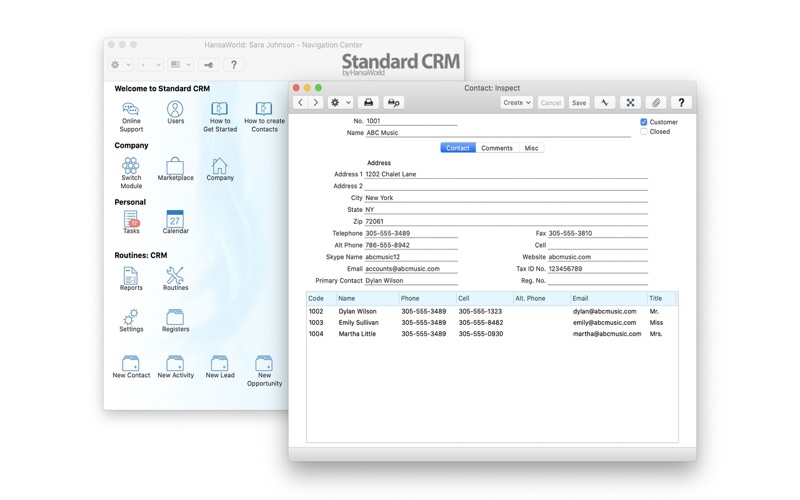Viewport: 800px width, 500px height.
Task: Click the empty Address 2 field
Action: pyautogui.click(x=506, y=186)
